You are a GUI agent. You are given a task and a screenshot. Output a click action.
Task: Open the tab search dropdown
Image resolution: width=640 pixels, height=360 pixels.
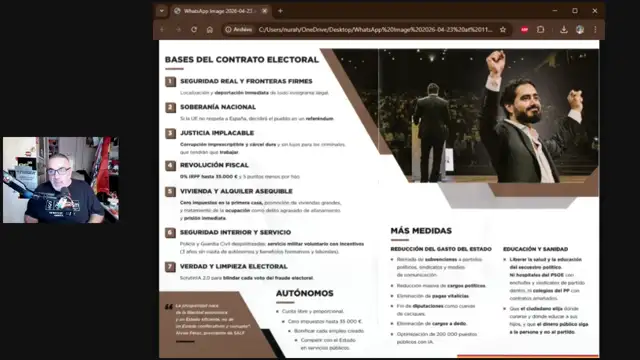point(162,11)
